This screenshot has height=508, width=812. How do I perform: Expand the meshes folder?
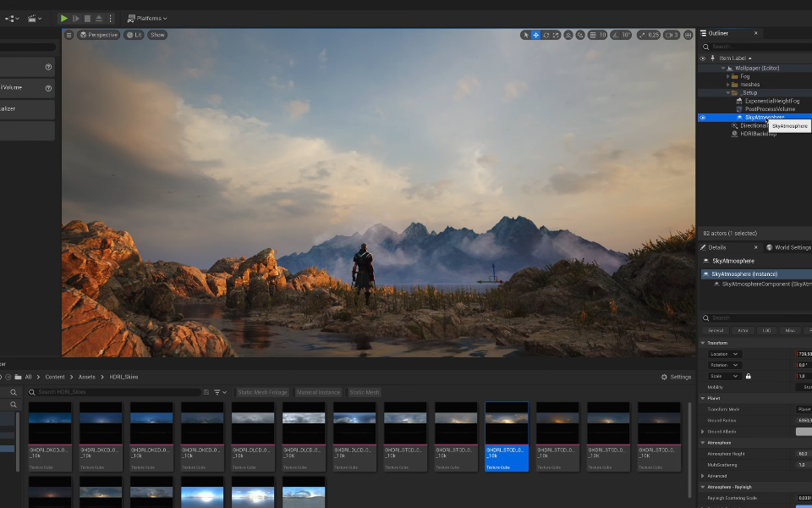(x=727, y=85)
